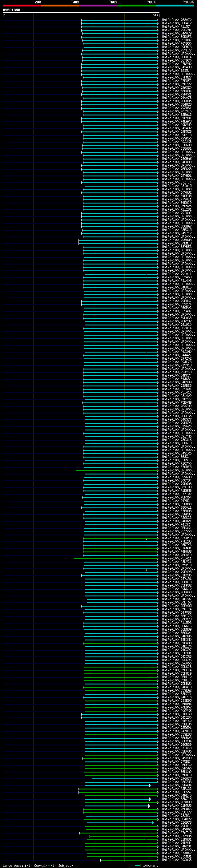Click arrowhead ending UniRef100_B8NZI6 alignment

click(x=150, y=799)
